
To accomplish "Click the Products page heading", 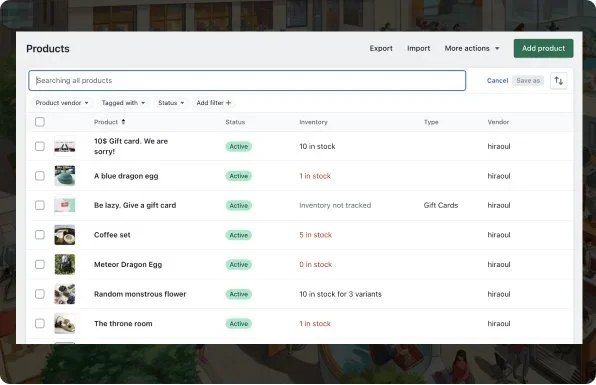I will point(48,49).
